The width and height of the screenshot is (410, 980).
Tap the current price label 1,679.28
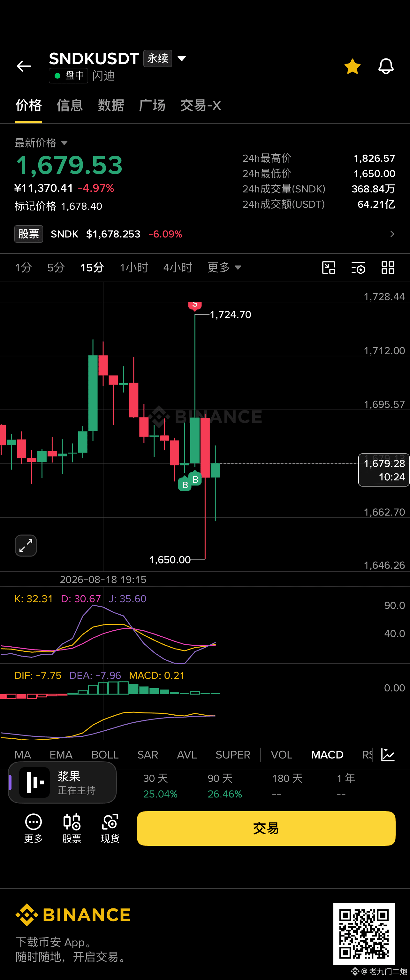click(384, 470)
